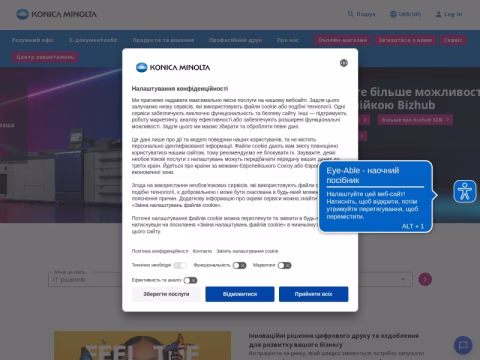Open language selector in cookie dialog

[x=344, y=63]
